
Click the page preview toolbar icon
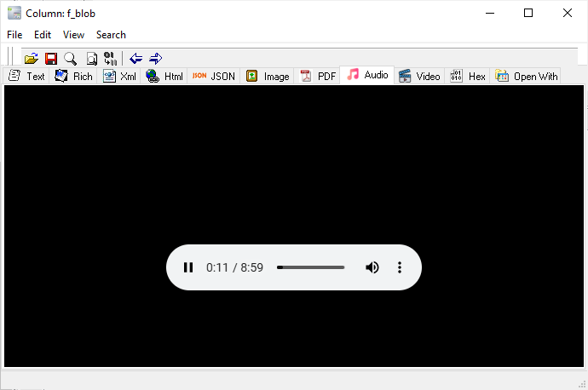pos(90,58)
